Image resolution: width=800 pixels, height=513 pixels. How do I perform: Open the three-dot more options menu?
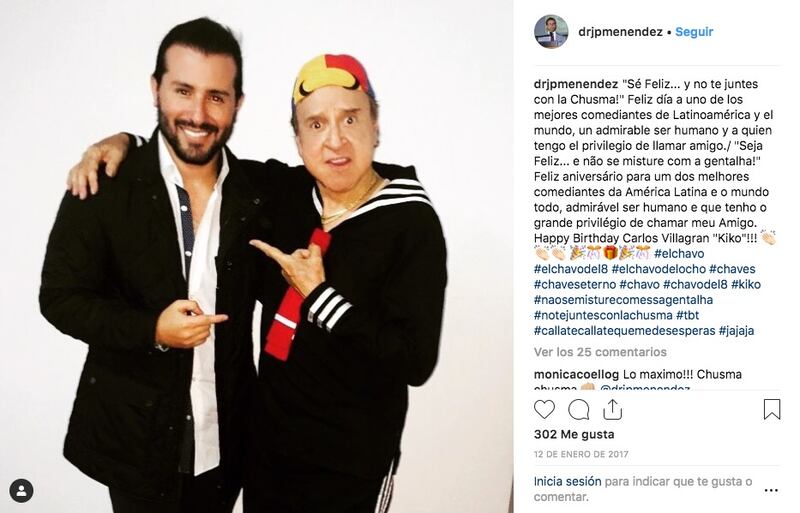tap(771, 490)
